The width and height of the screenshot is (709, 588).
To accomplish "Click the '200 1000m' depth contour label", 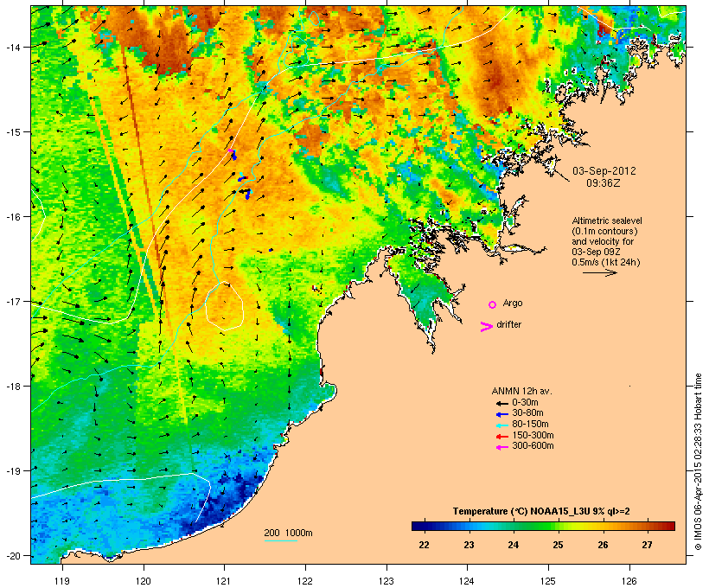I will pos(288,533).
